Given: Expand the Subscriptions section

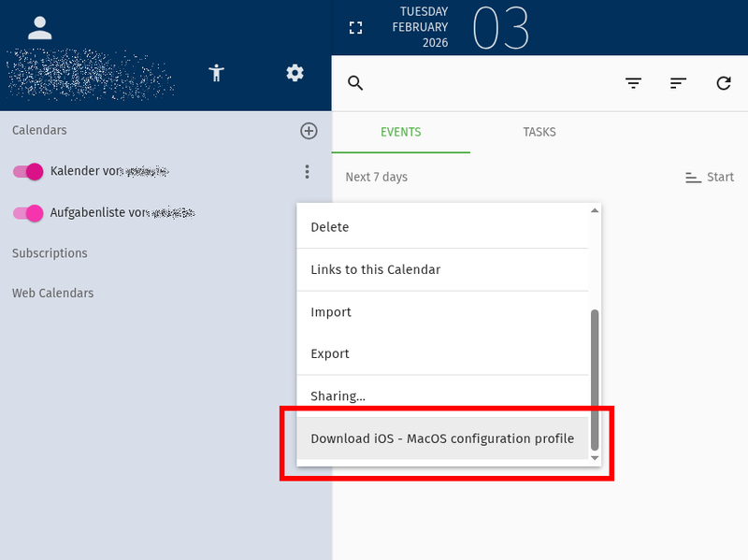Looking at the screenshot, I should click(50, 252).
